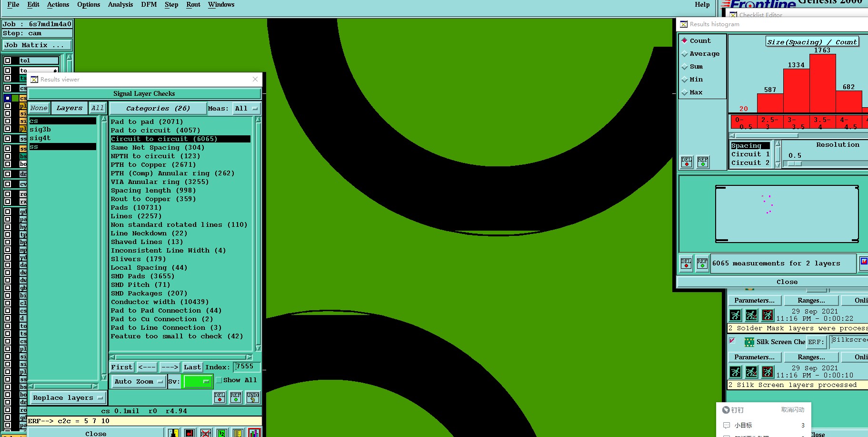Click second run icon under Silk Screen parameters
The width and height of the screenshot is (868, 437).
(752, 372)
